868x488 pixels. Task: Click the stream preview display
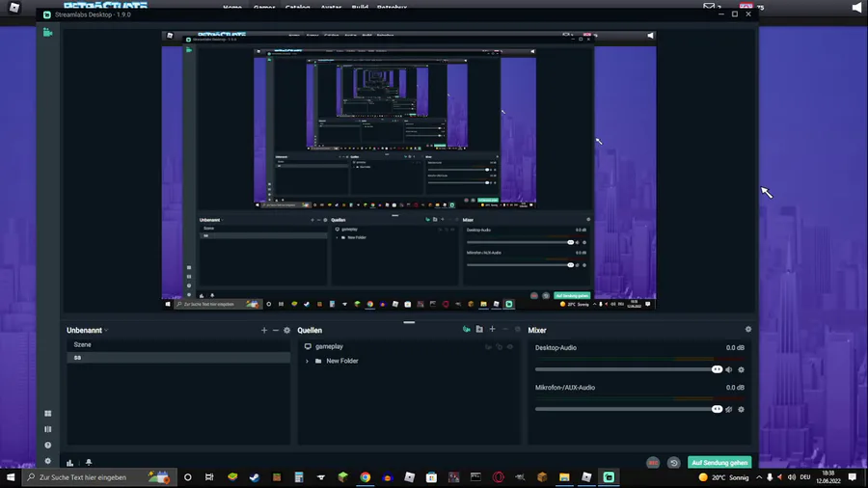(x=409, y=171)
